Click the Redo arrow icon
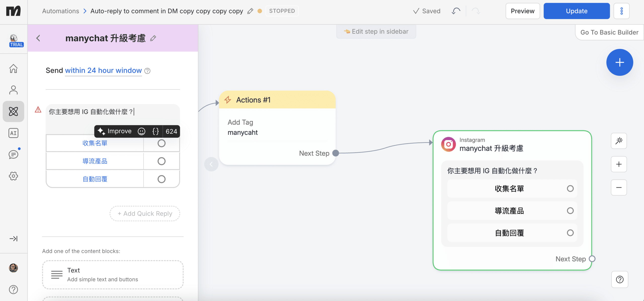This screenshot has width=644, height=301. pos(476,11)
